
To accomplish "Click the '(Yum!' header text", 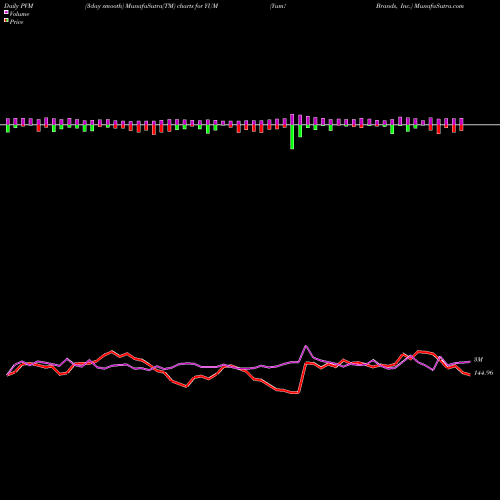I will coord(278,6).
